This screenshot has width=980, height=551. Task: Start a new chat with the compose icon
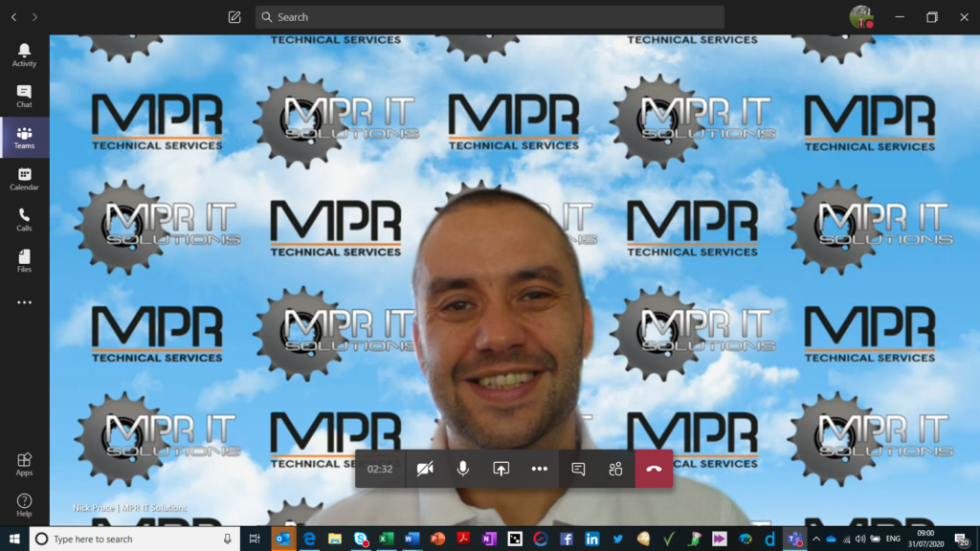pyautogui.click(x=234, y=17)
